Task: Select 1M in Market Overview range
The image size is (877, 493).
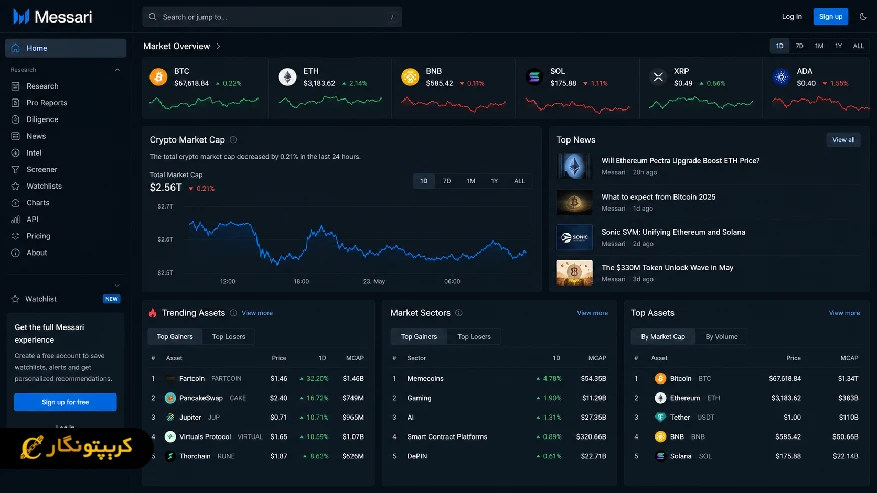Action: coord(819,46)
